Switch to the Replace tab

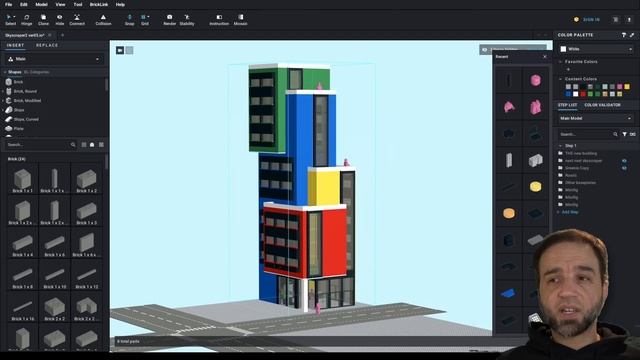point(47,45)
